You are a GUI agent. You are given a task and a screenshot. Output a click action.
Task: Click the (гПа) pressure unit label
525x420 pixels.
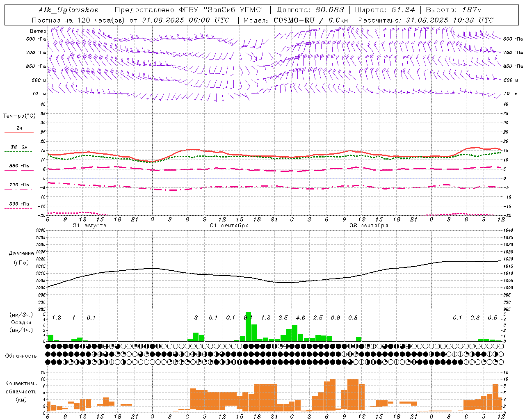21,263
